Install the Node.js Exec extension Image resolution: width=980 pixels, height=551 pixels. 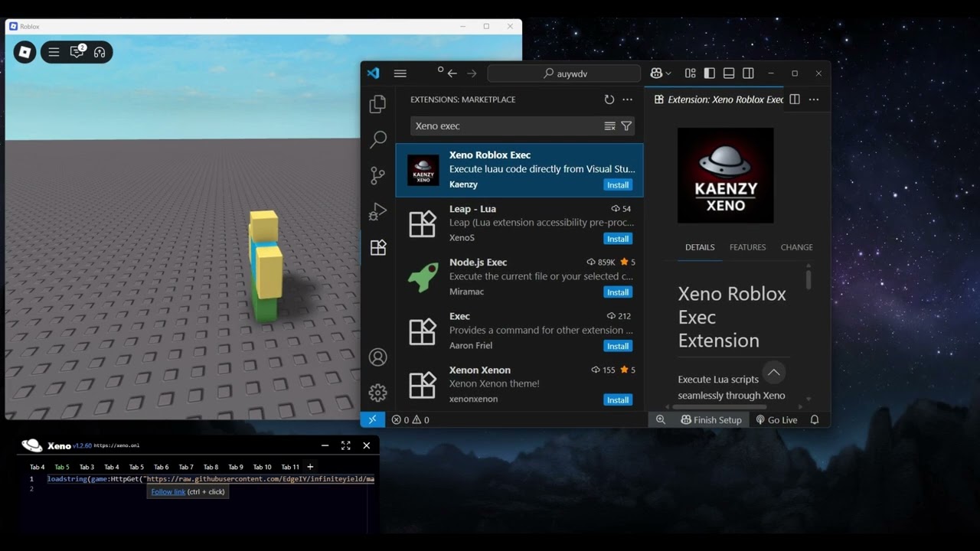(618, 292)
